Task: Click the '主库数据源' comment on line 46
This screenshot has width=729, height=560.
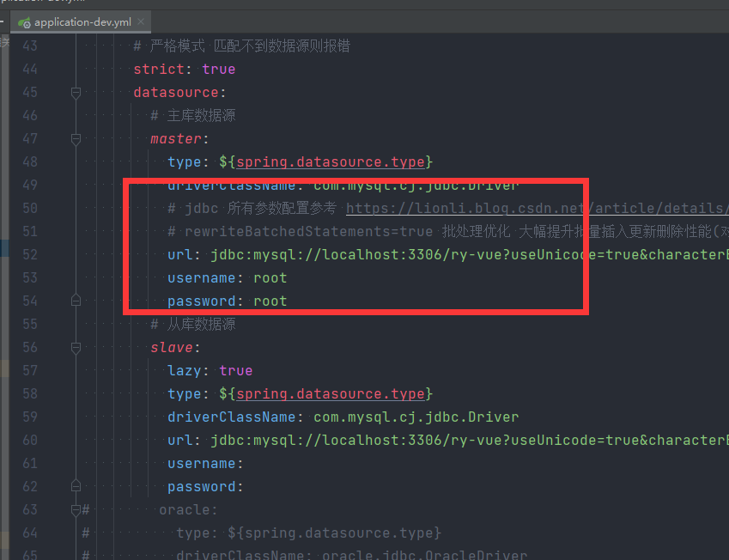Action: [x=193, y=115]
